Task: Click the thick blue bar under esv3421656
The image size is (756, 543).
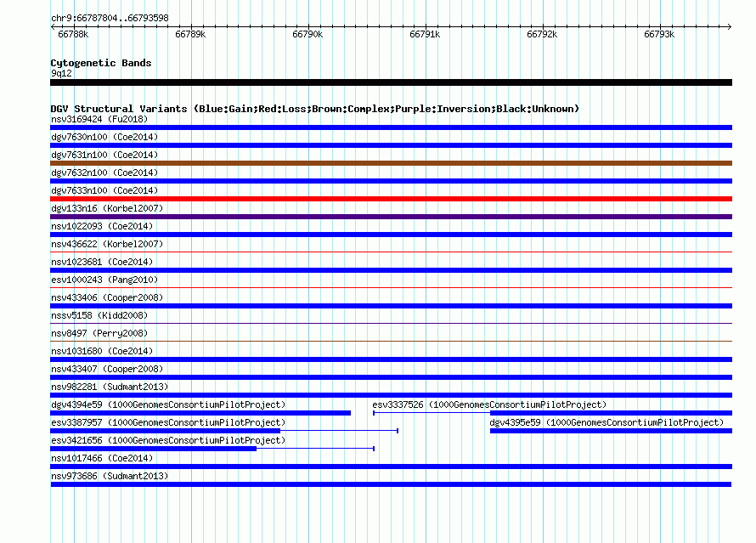Action: click(x=153, y=449)
